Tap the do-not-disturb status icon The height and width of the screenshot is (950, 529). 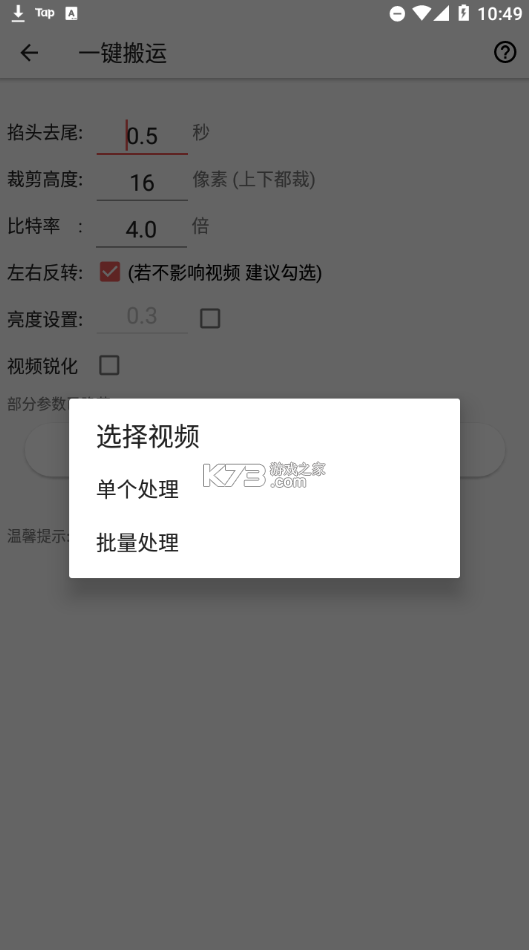click(x=397, y=13)
